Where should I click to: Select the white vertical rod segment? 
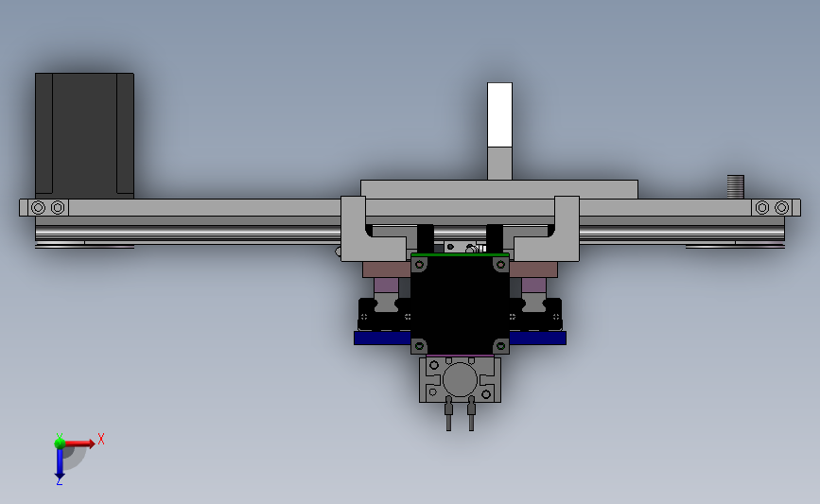pos(499,114)
